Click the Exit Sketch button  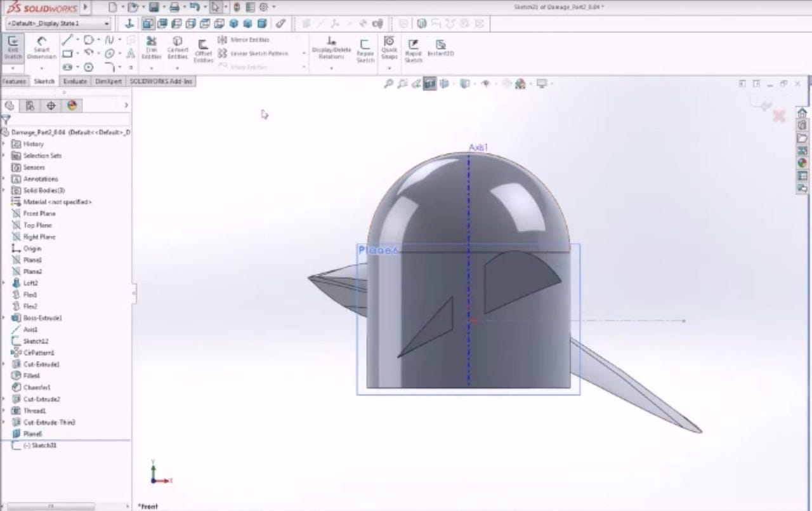(x=13, y=48)
